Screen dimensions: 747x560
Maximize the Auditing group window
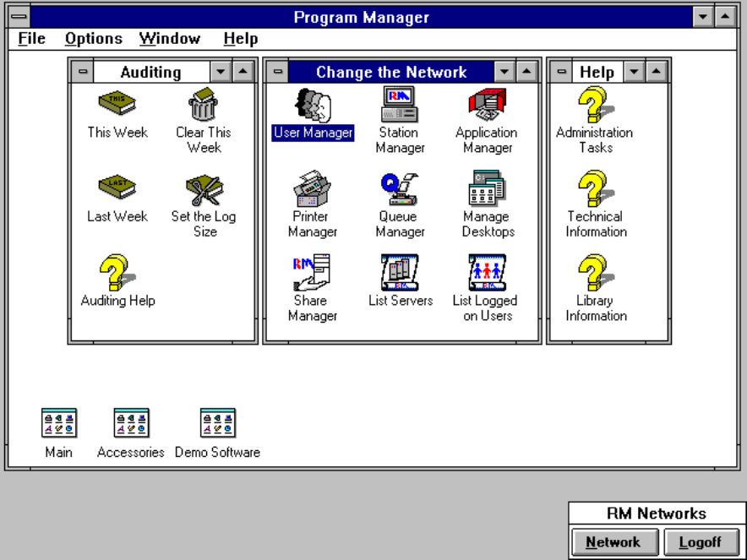(243, 72)
